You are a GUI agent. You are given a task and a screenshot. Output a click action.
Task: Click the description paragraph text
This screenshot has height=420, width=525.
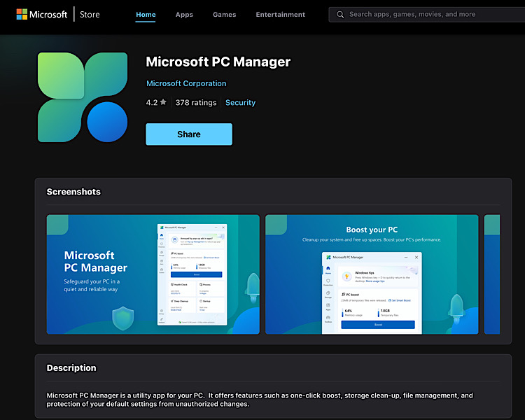[260, 400]
